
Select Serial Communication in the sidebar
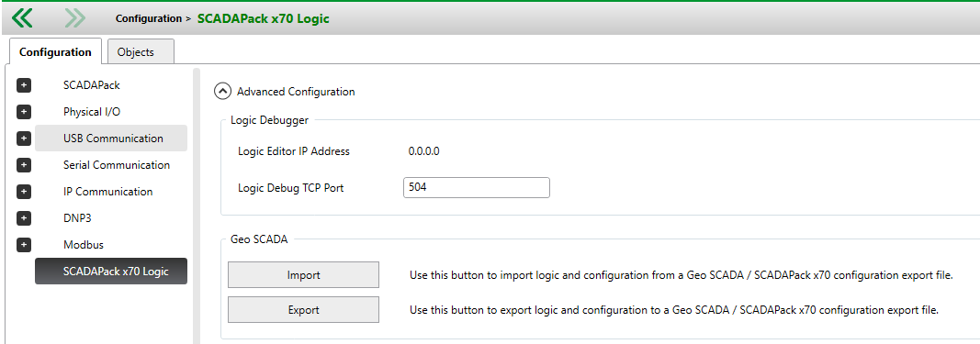[117, 165]
